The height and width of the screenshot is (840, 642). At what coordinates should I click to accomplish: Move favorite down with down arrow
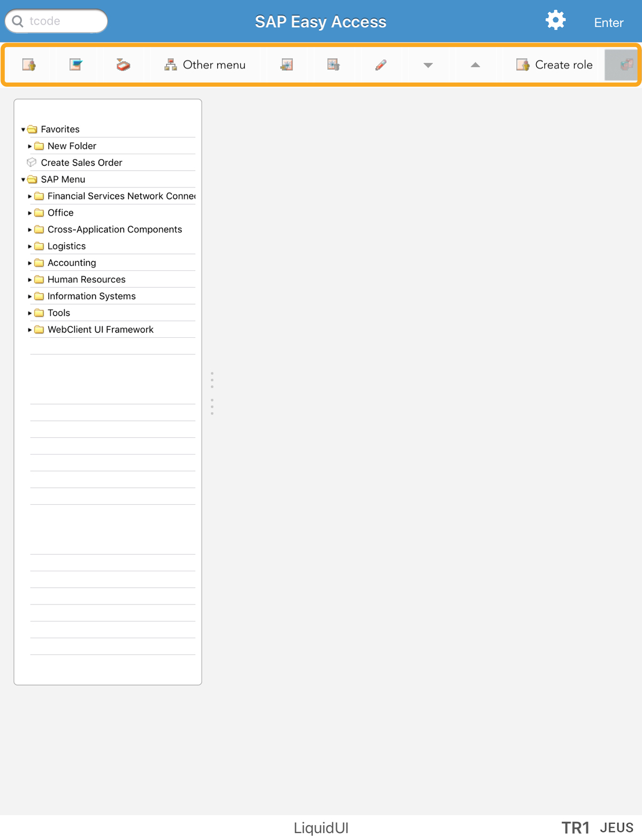click(x=428, y=65)
